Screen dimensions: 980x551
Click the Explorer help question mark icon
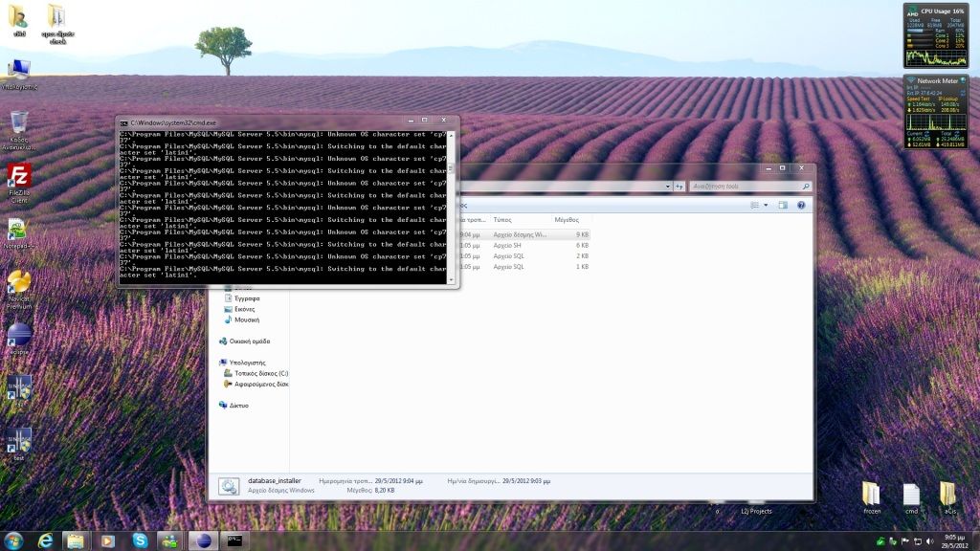[801, 205]
